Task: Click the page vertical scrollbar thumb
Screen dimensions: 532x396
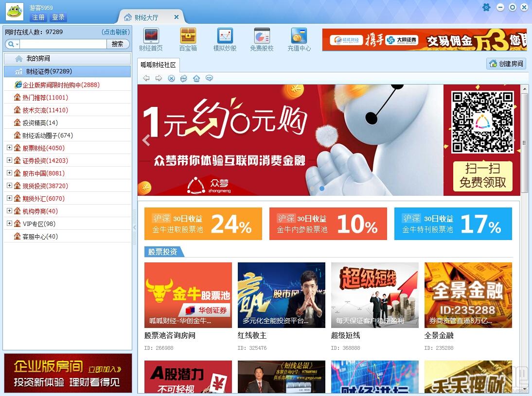Action: tap(525, 142)
